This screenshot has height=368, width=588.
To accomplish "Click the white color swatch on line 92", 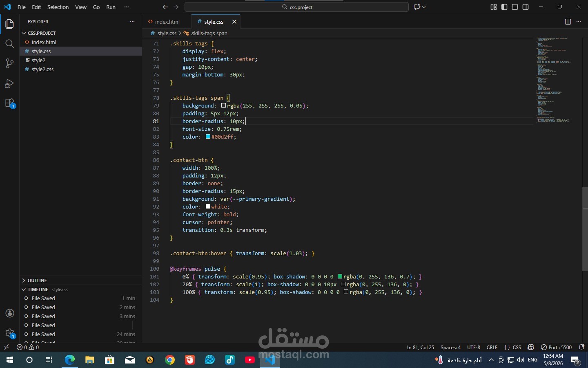I will [x=208, y=206].
